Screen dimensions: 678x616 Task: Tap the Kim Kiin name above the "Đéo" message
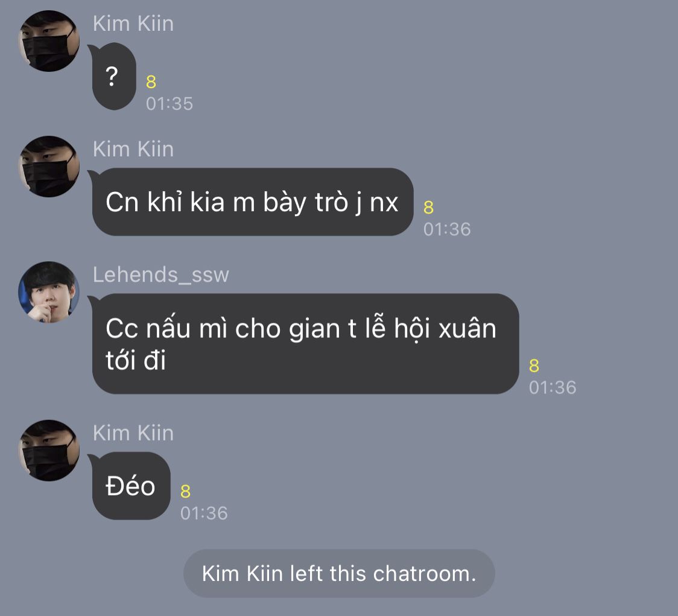click(x=133, y=433)
